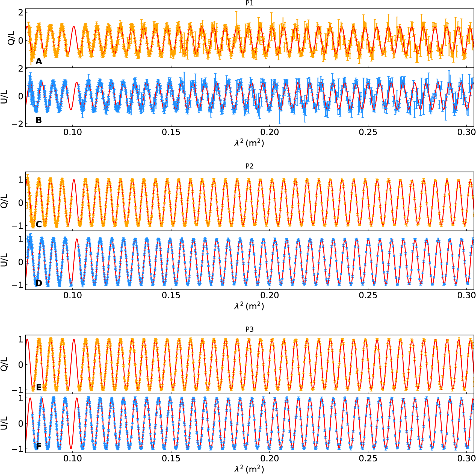The width and height of the screenshot is (476, 474).
Task: Click the P1 plot title
Action: (249, 3)
